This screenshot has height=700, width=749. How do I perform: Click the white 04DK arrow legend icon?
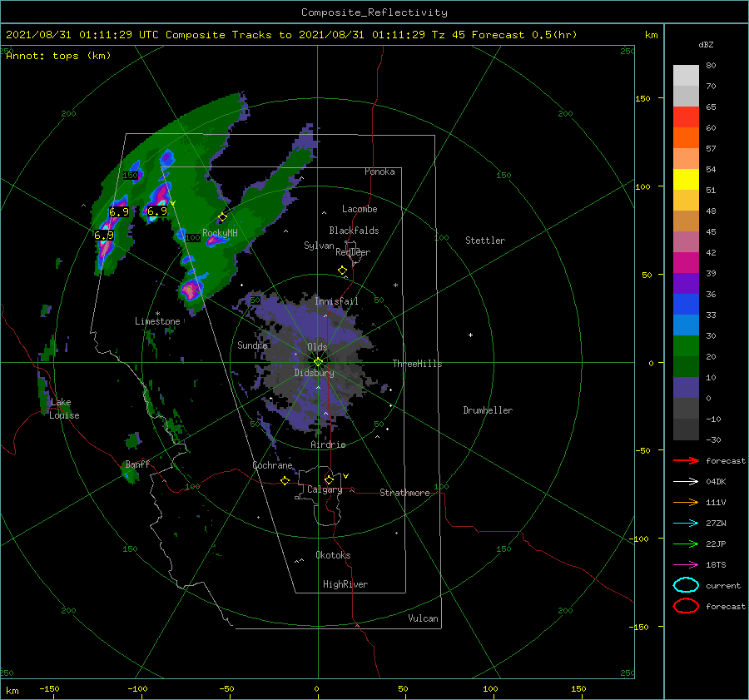click(686, 481)
